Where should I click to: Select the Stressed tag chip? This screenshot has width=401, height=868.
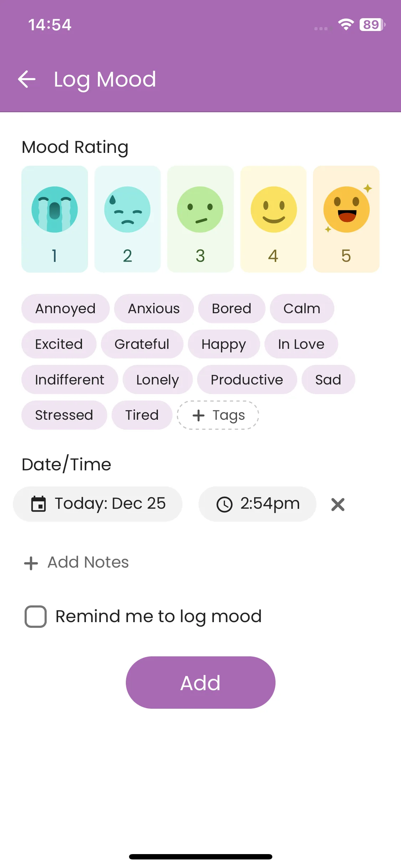coord(64,415)
